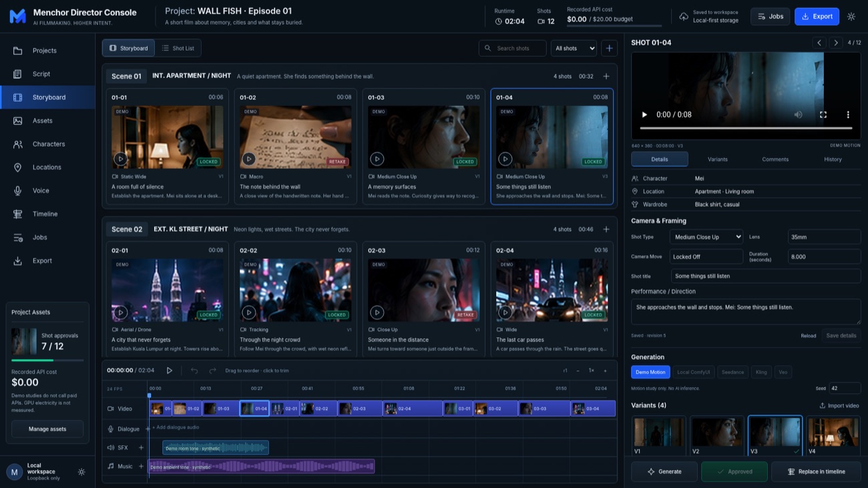Select the Demo ambient tone music clip
This screenshot has height=488, width=868.
pyautogui.click(x=261, y=467)
